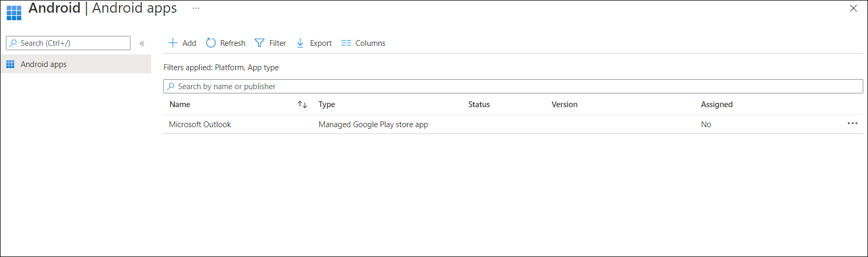868x257 pixels.
Task: Open the Columns chooser
Action: (363, 43)
